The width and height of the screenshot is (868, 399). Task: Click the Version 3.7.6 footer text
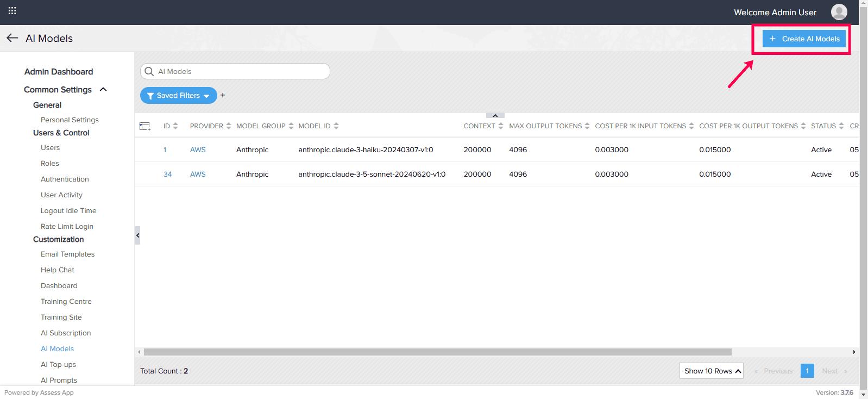(834, 392)
